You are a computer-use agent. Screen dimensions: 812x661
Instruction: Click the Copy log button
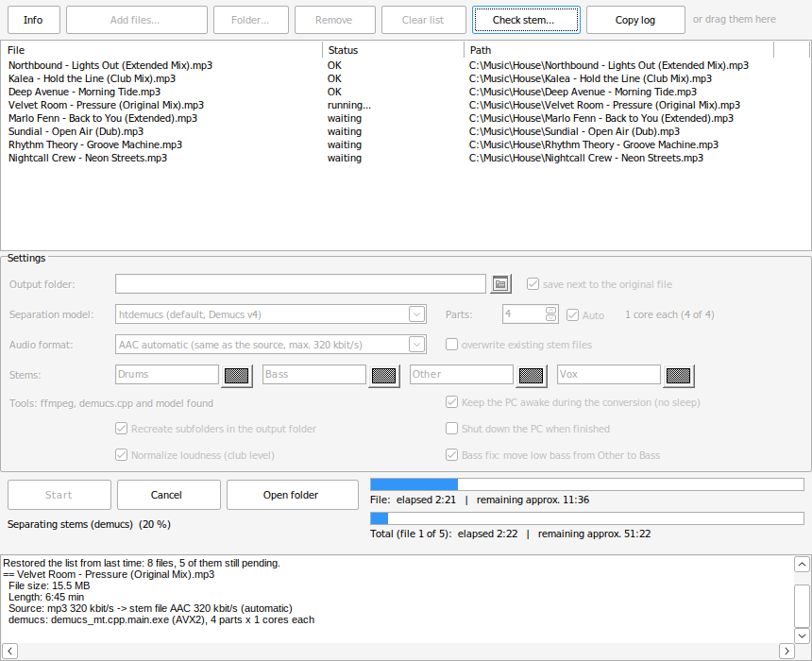(x=635, y=20)
